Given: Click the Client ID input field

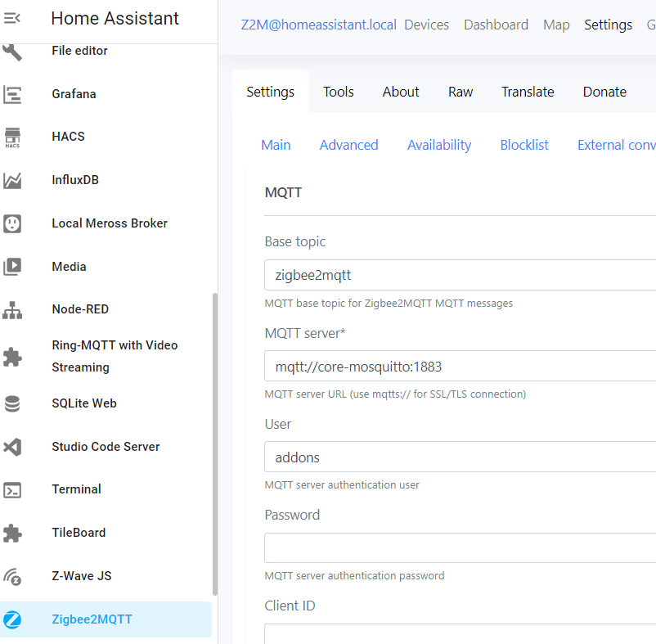Looking at the screenshot, I should (461, 634).
